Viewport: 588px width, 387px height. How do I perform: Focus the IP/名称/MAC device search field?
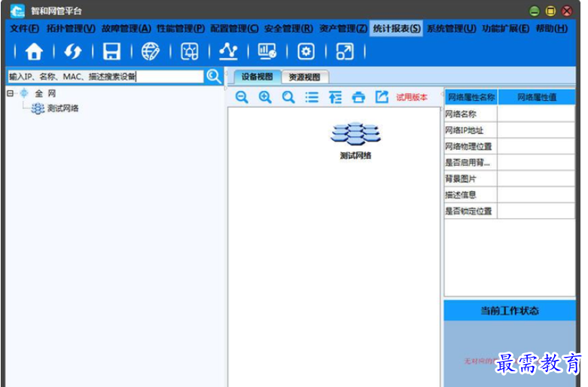105,77
